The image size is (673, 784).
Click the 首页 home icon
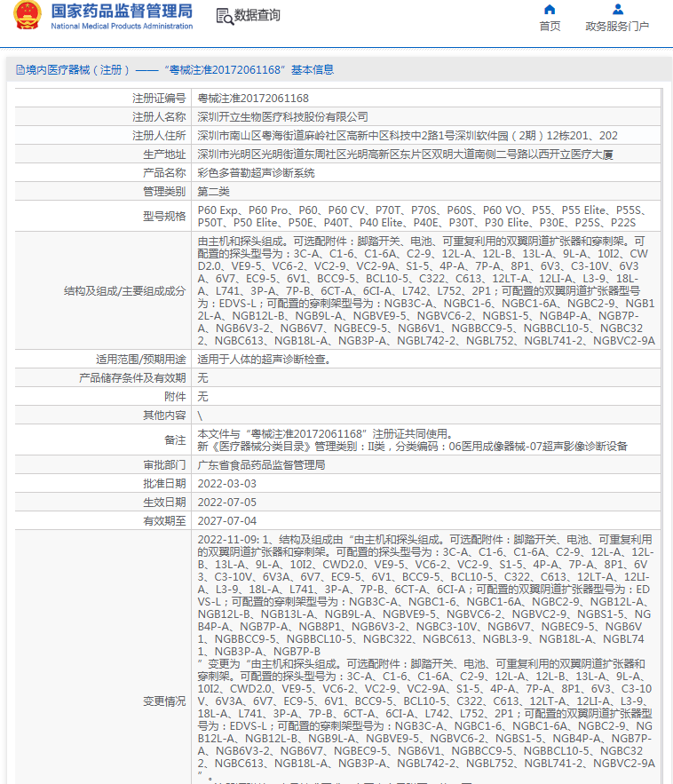[x=550, y=10]
